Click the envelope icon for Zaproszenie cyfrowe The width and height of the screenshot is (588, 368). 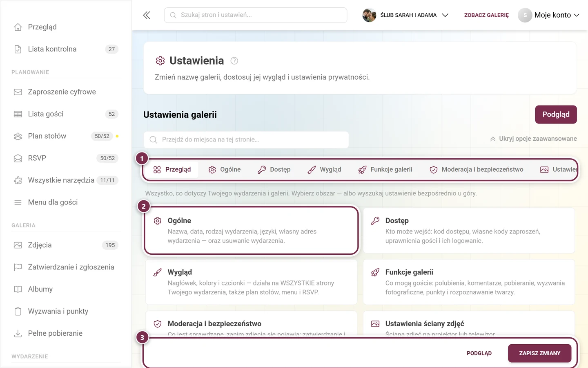[18, 92]
